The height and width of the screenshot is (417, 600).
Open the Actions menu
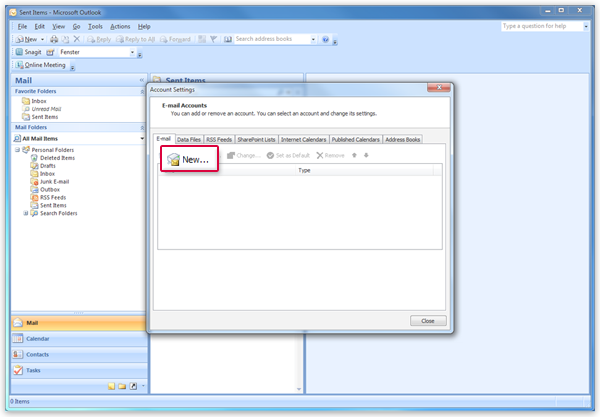point(120,26)
